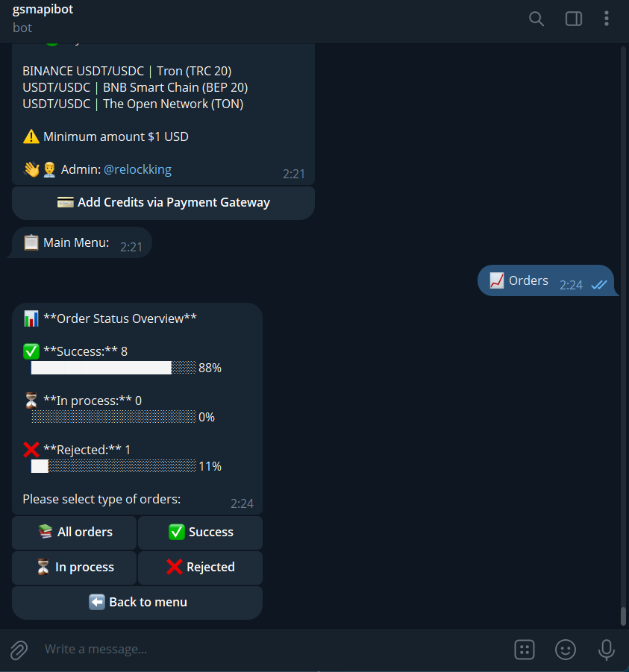The height and width of the screenshot is (672, 629).
Task: Click the microphone voice message icon
Action: click(x=607, y=650)
